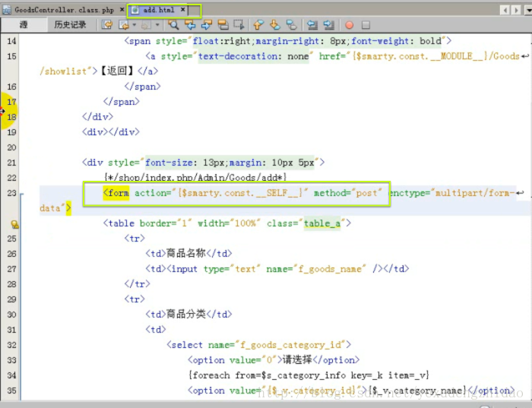Select the add.html editor tab

point(158,10)
